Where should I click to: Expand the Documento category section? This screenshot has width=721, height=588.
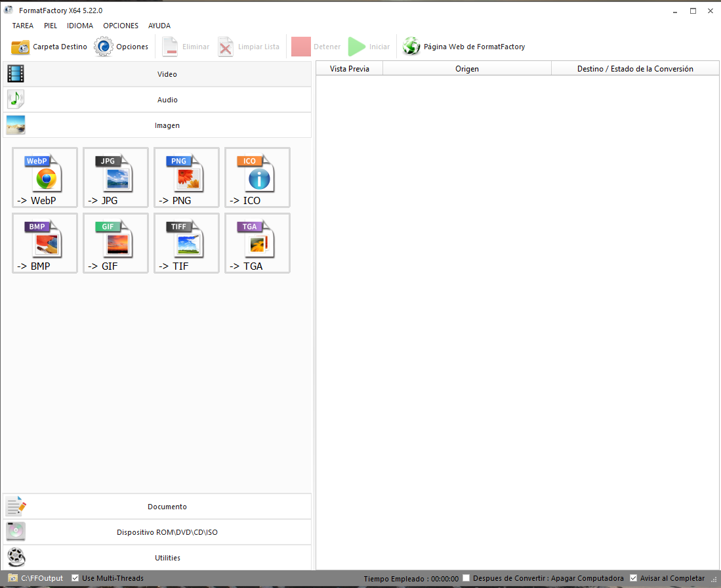[157, 506]
